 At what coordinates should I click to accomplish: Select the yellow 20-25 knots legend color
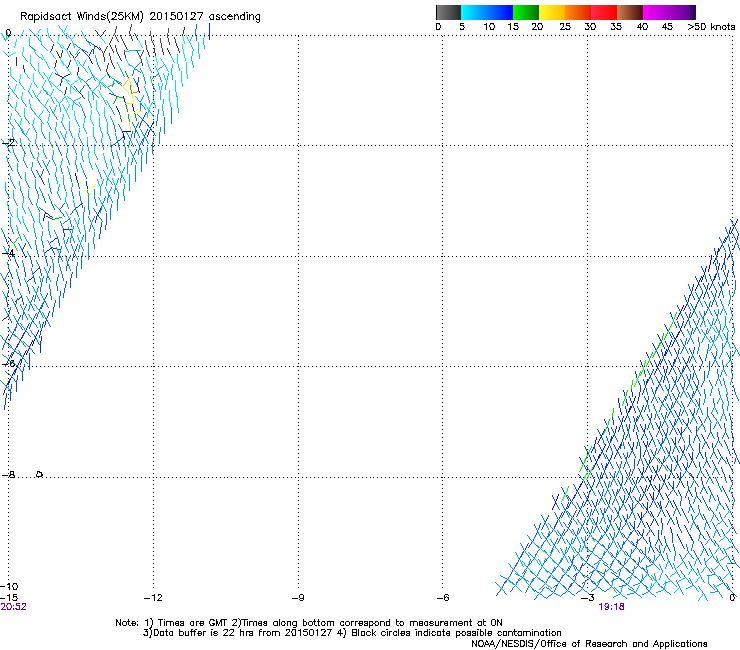pyautogui.click(x=552, y=12)
